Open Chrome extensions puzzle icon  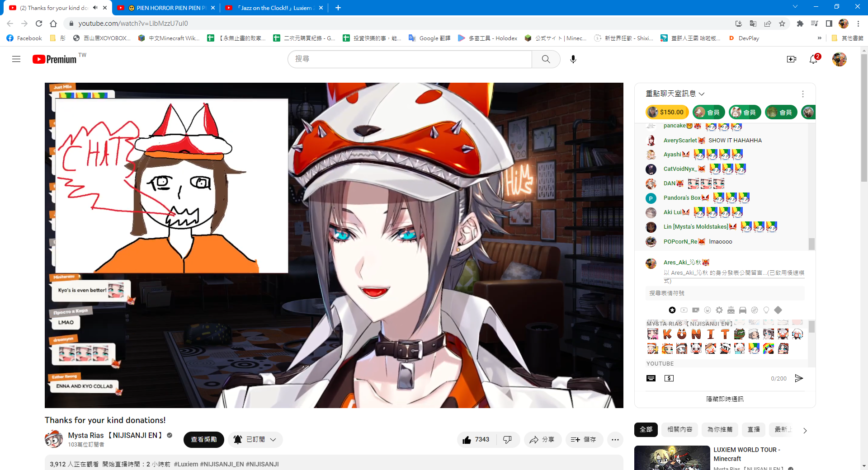(x=800, y=23)
